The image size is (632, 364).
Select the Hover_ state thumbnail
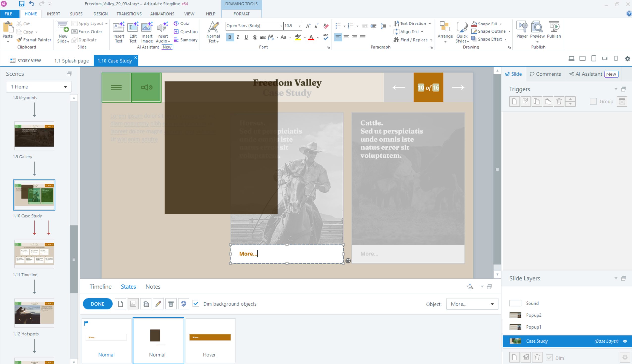211,340
